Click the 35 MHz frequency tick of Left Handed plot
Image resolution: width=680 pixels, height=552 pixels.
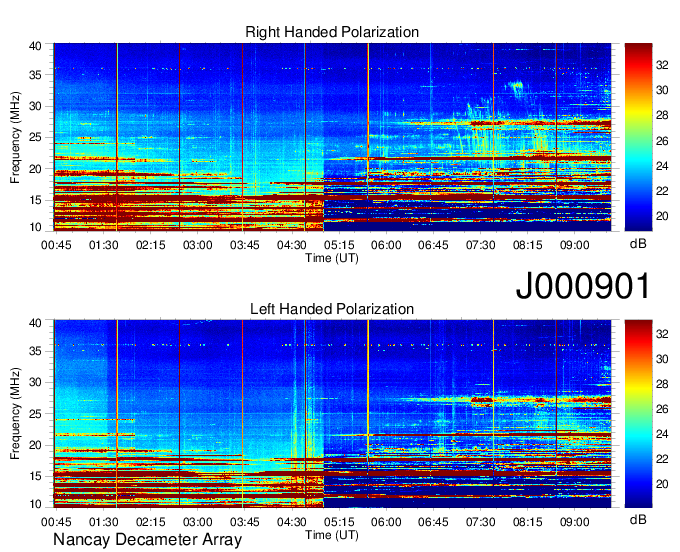tap(35, 351)
